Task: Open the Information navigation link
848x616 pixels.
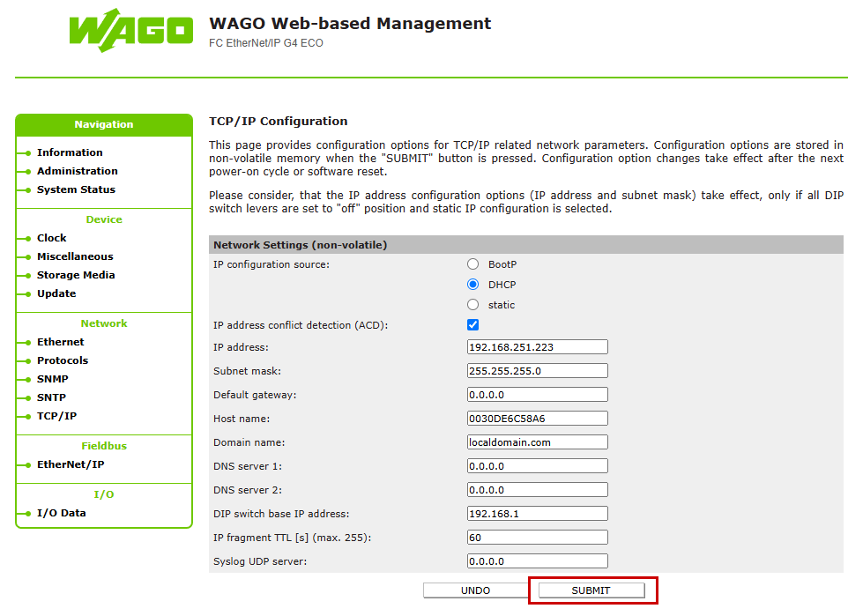Action: click(70, 152)
